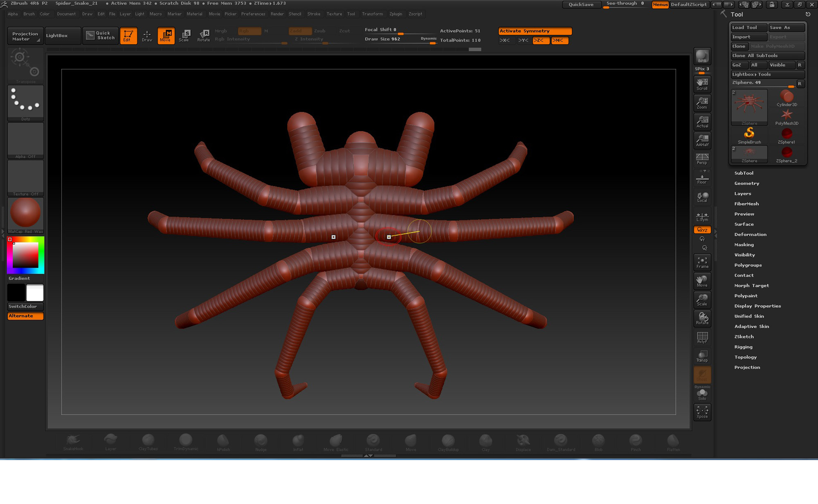Toggle Activate Symmetry
The image size is (818, 504).
pyautogui.click(x=535, y=31)
